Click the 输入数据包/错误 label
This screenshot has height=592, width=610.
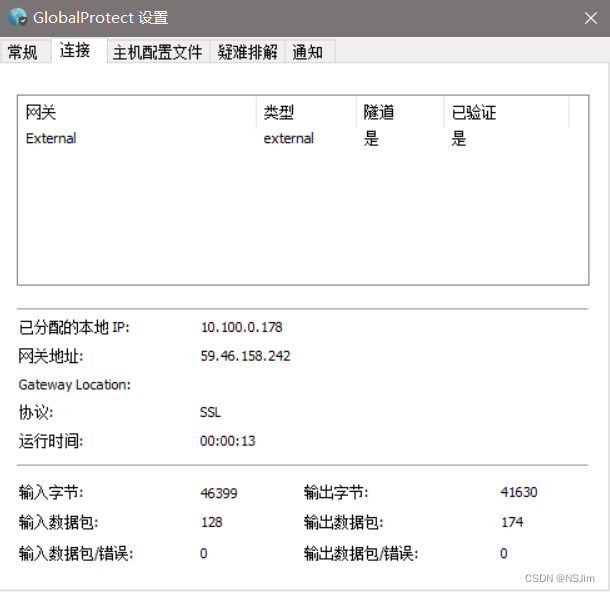click(76, 553)
